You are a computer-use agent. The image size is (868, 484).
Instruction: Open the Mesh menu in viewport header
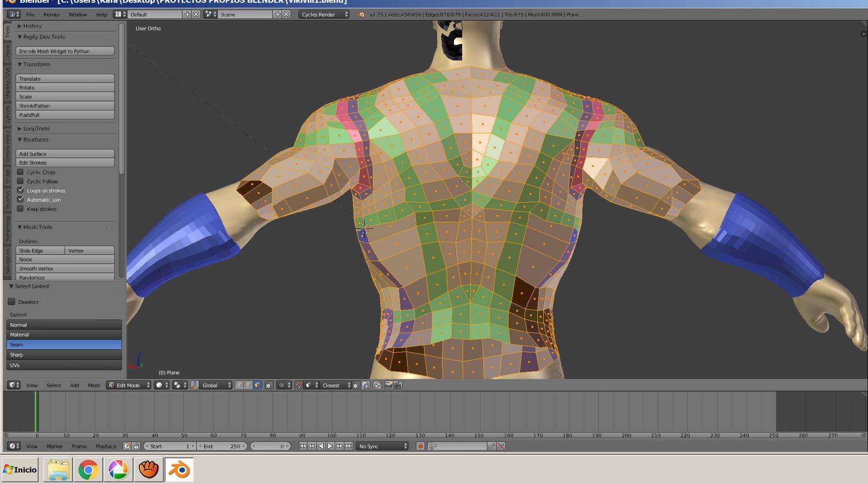(x=94, y=385)
